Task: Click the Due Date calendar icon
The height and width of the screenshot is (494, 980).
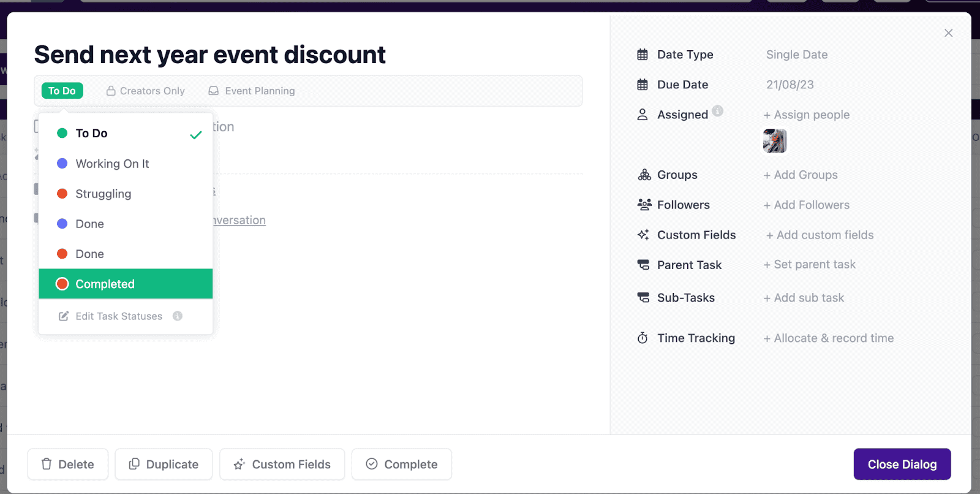Action: click(x=643, y=85)
